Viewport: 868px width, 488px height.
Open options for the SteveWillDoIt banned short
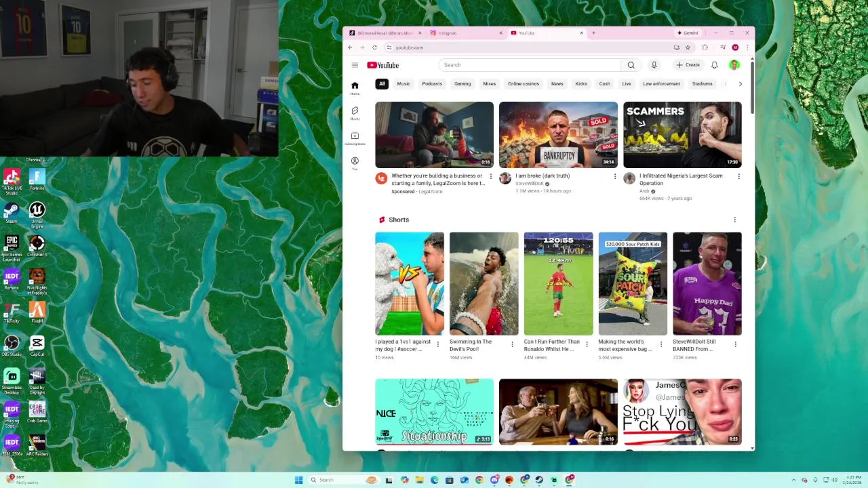736,344
